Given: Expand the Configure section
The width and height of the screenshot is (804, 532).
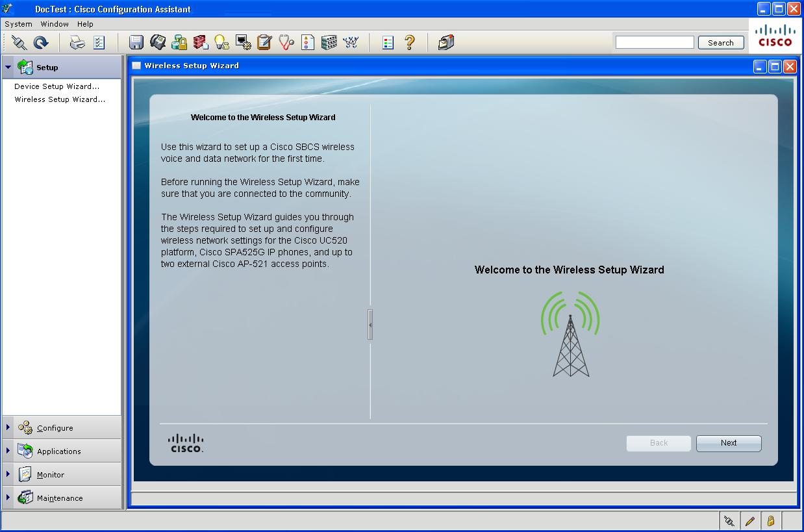Looking at the screenshot, I should [x=8, y=427].
